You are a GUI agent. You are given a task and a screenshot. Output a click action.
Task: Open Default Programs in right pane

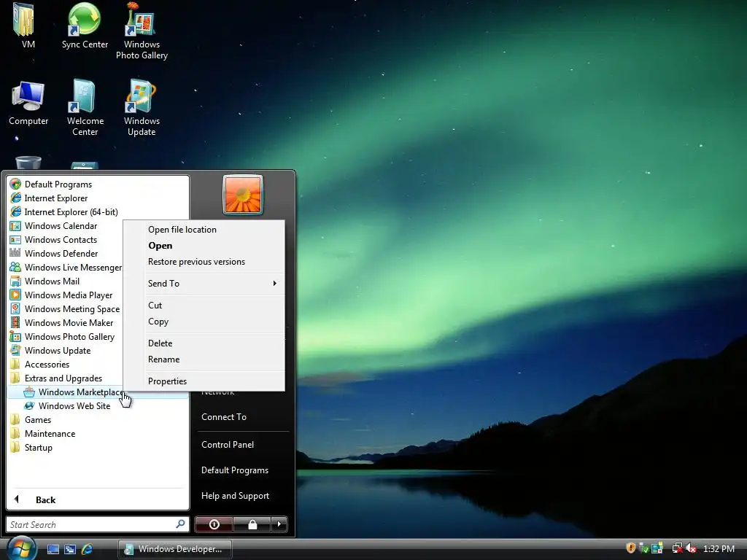(242, 470)
